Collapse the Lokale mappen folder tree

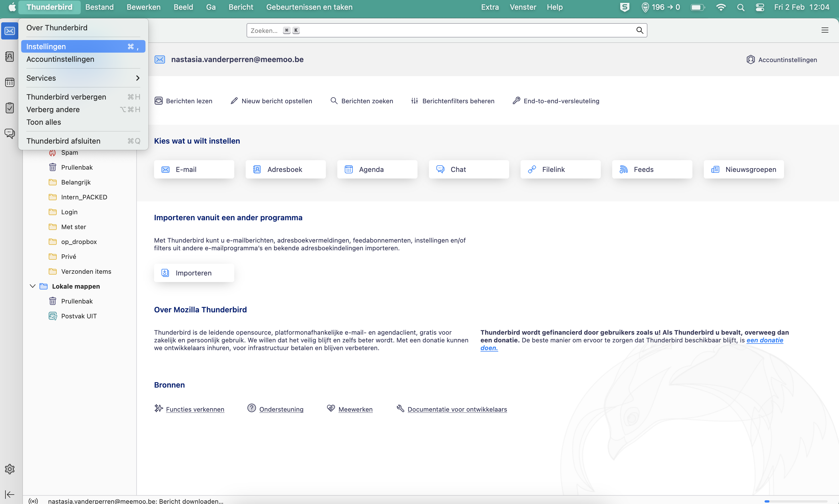pyautogui.click(x=33, y=286)
